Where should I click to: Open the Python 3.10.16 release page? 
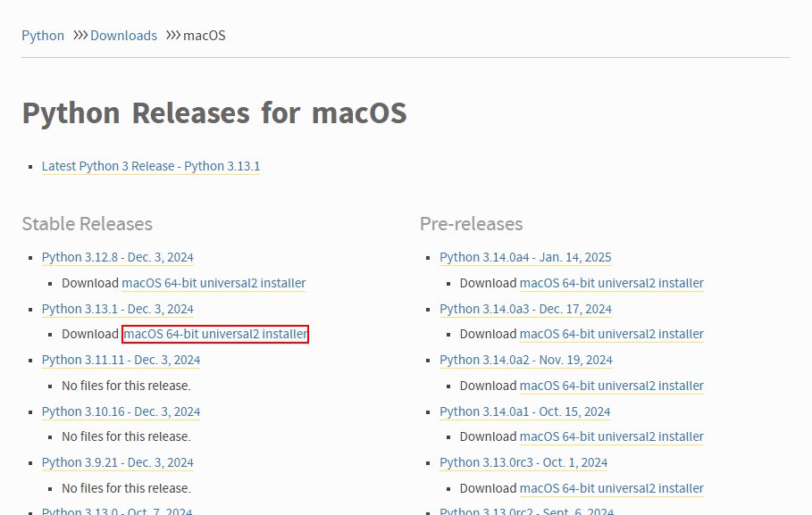pos(121,411)
